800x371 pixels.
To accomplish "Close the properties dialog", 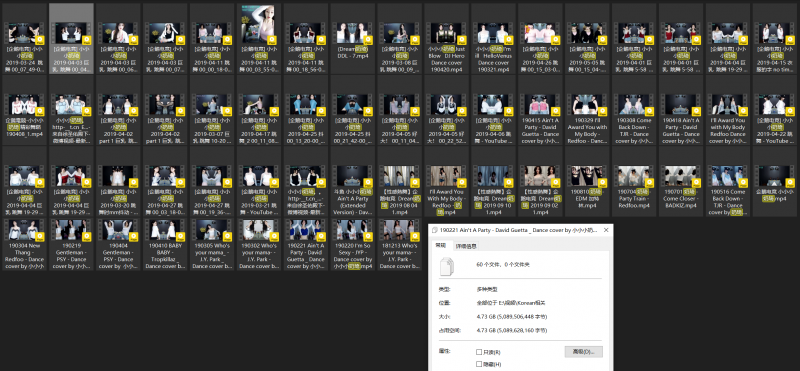I will [606, 230].
